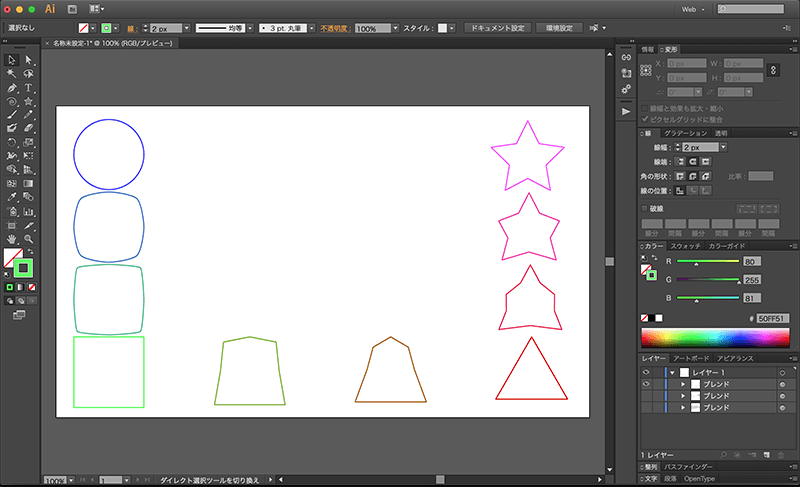
Task: Show the second ブレンド sublayer
Action: (x=646, y=396)
